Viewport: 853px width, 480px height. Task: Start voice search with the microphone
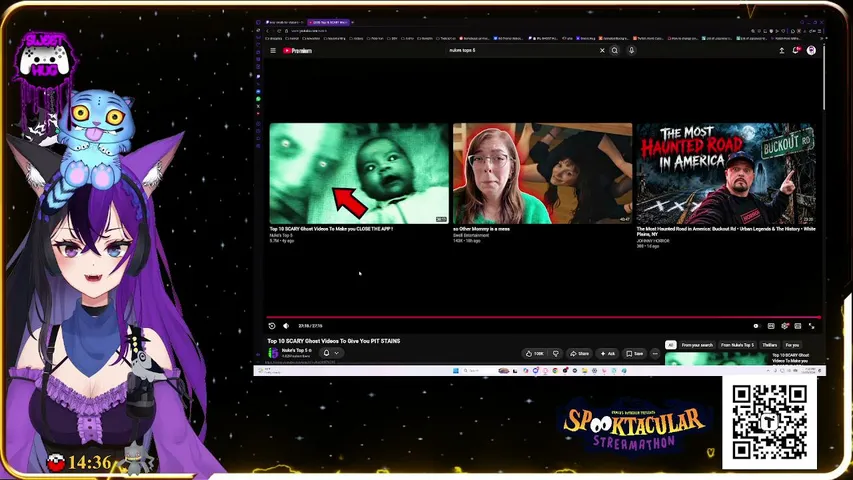click(x=632, y=51)
